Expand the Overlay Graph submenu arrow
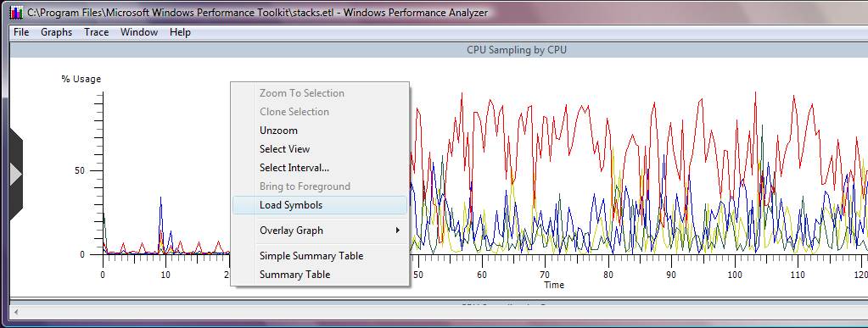Screen dimensions: 868x328 pyautogui.click(x=397, y=230)
